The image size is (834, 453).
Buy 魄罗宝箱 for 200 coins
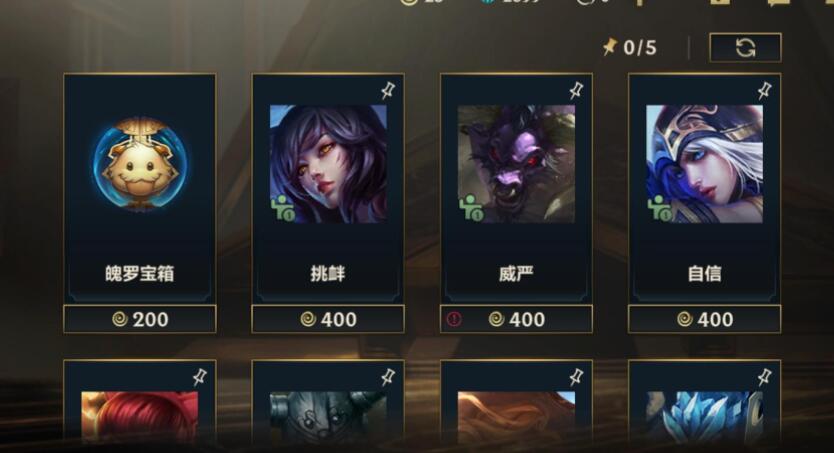pyautogui.click(x=140, y=319)
